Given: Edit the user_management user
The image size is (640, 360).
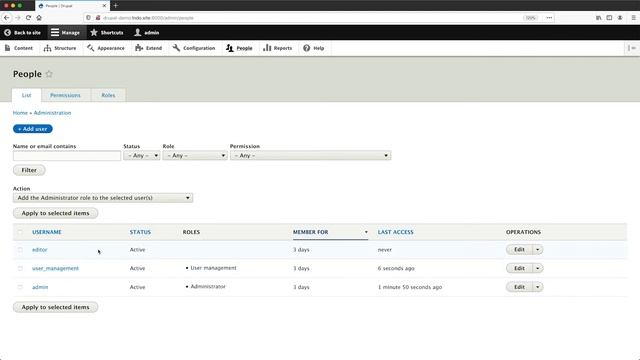Looking at the screenshot, I should [519, 269].
